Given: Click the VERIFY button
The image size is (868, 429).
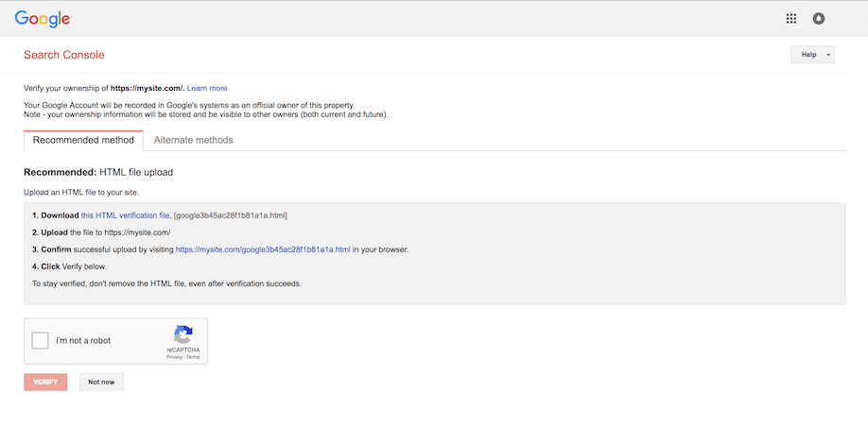Looking at the screenshot, I should (x=45, y=382).
